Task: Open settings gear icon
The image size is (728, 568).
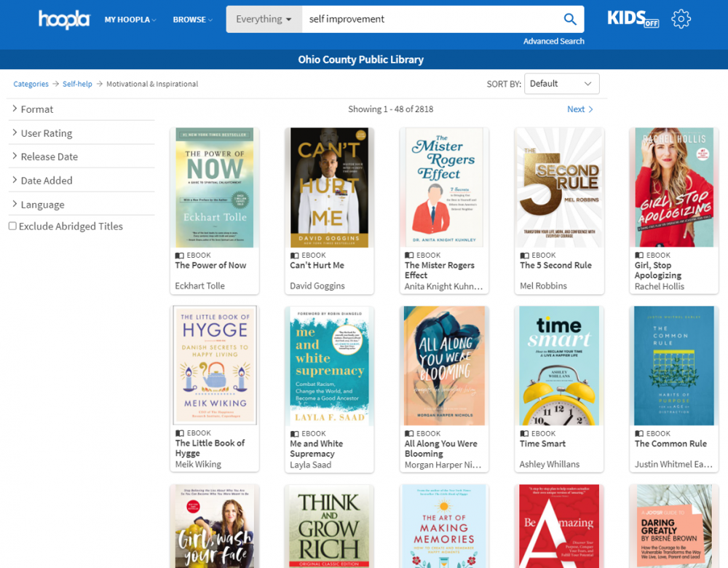Action: pyautogui.click(x=681, y=19)
